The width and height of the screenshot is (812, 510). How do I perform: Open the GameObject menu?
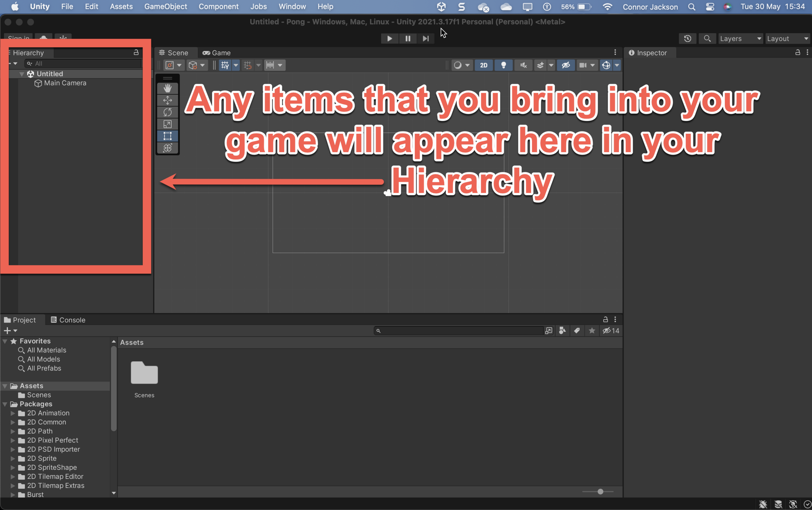pyautogui.click(x=165, y=6)
